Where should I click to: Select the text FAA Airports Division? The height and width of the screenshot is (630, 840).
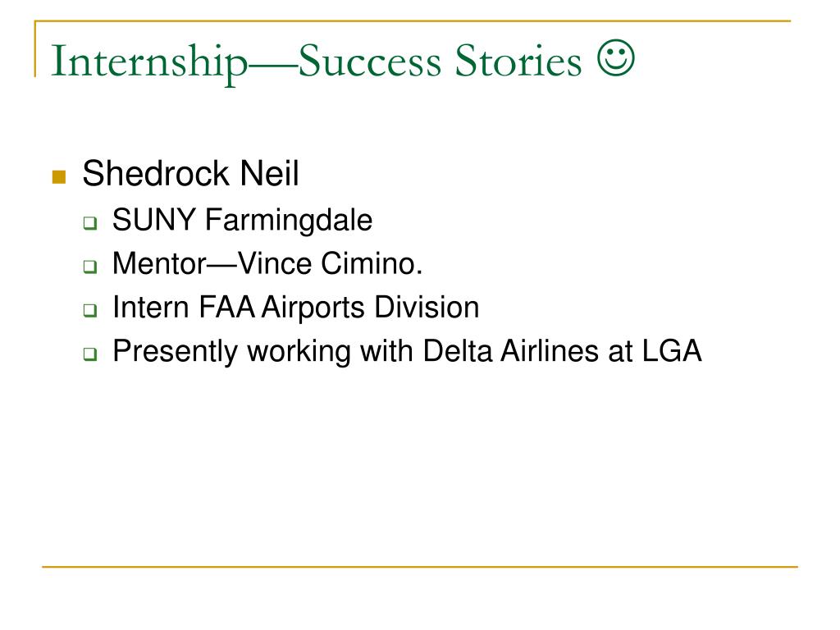(339, 308)
